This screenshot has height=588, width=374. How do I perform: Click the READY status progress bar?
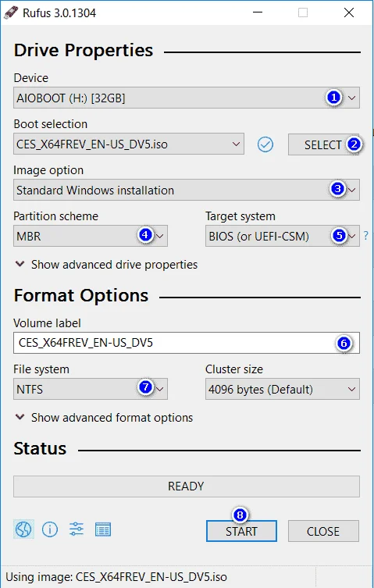click(x=187, y=486)
